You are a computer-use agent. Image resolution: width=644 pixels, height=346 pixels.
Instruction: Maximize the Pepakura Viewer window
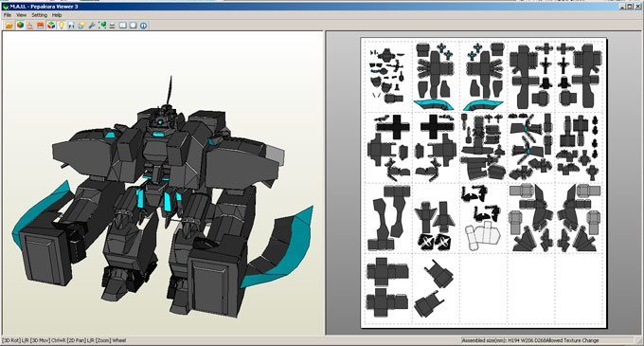pos(630,7)
